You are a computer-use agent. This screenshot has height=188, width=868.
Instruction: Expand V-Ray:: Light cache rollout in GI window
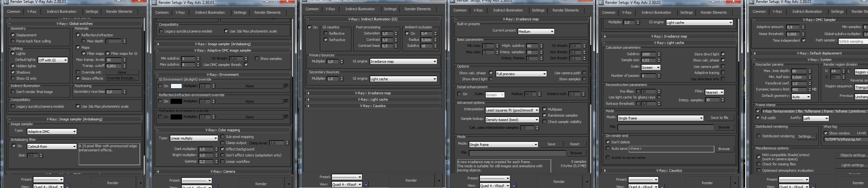(308, 99)
